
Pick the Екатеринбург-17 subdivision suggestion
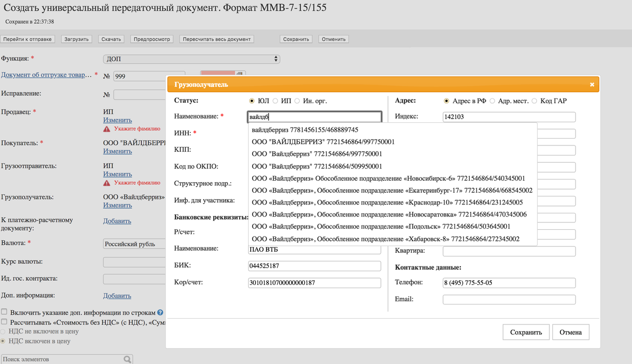point(392,190)
